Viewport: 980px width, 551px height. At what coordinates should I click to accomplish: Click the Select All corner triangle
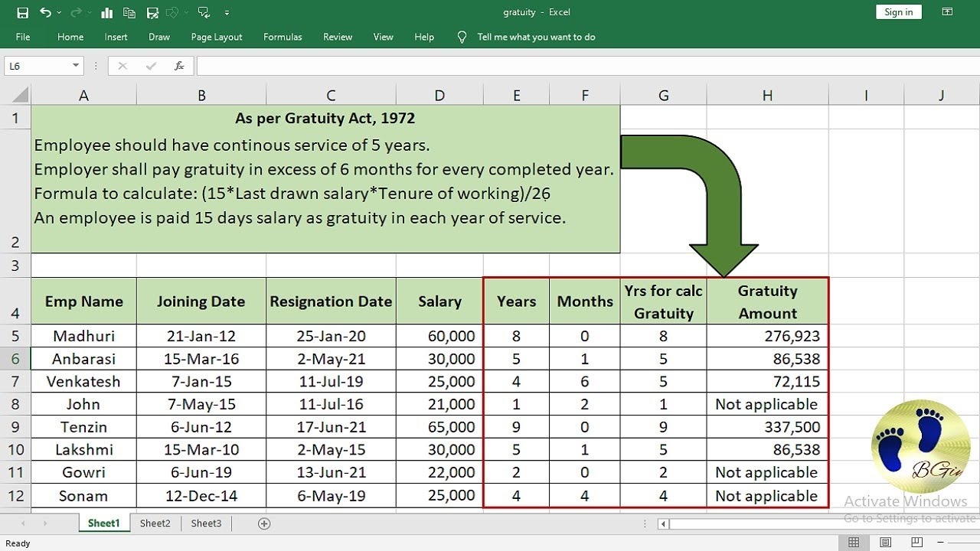point(21,96)
